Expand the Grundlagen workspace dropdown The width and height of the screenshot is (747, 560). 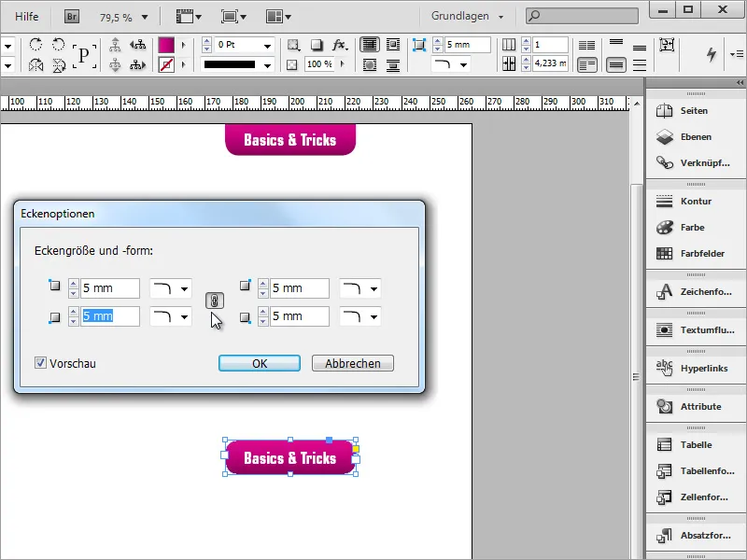(467, 16)
